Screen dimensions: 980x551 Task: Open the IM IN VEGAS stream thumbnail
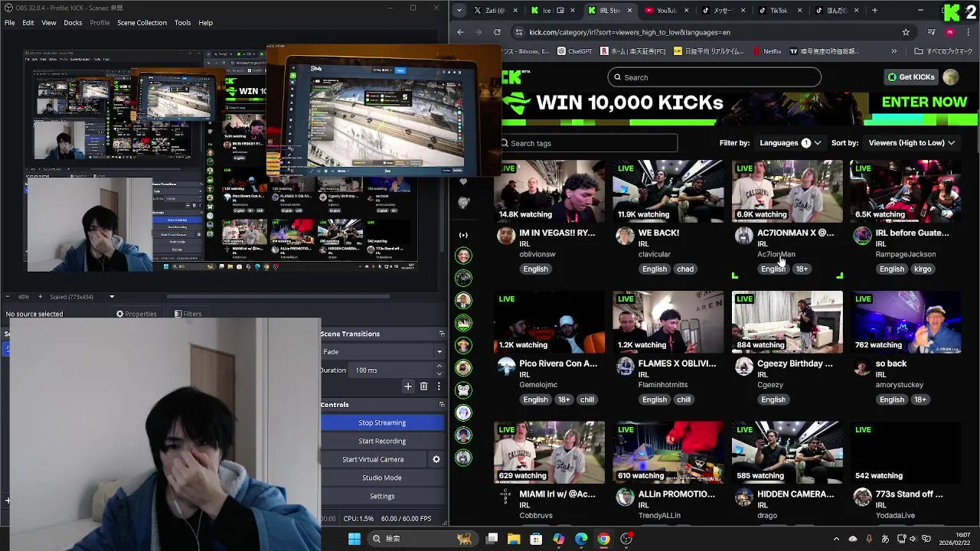[549, 191]
